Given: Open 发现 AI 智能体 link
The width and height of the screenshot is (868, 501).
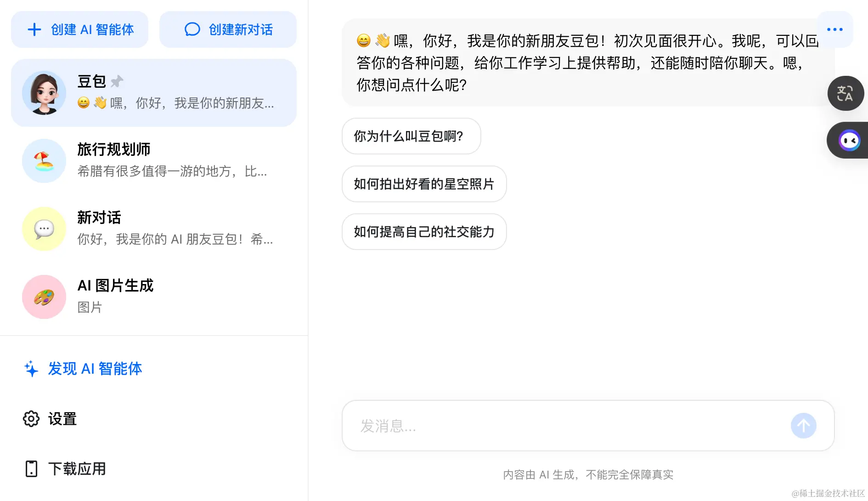Looking at the screenshot, I should coord(83,369).
